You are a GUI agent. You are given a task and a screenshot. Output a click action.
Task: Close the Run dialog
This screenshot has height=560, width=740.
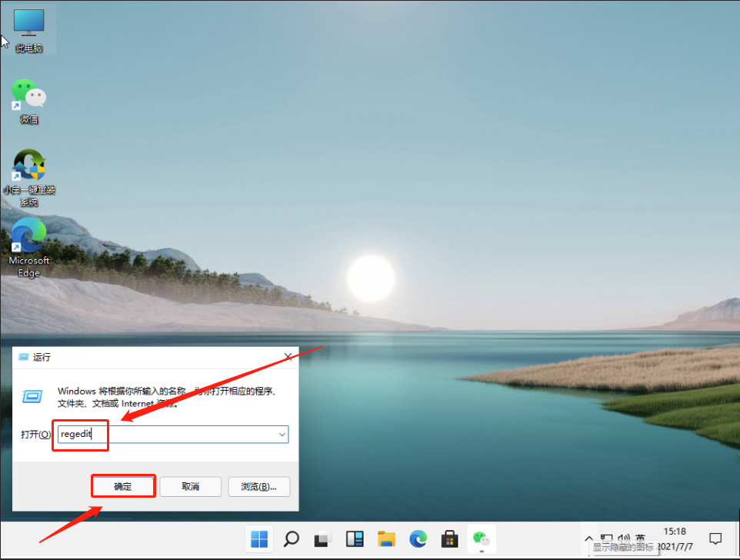tap(288, 357)
